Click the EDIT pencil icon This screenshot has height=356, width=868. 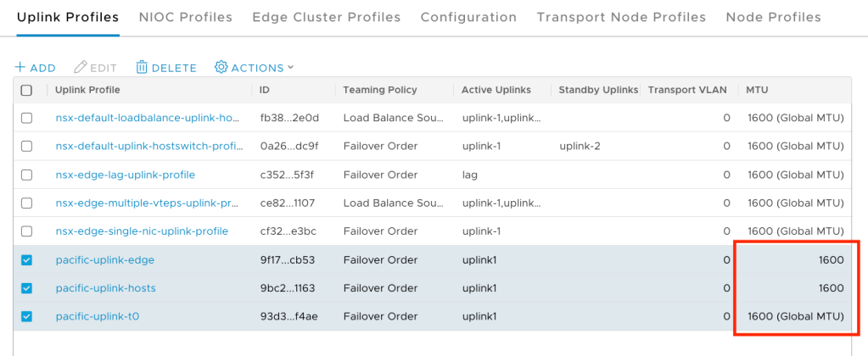tap(81, 68)
